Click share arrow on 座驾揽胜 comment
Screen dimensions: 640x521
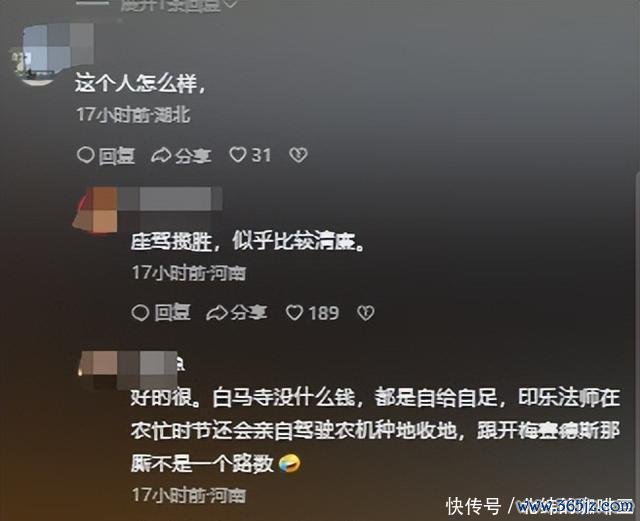217,313
